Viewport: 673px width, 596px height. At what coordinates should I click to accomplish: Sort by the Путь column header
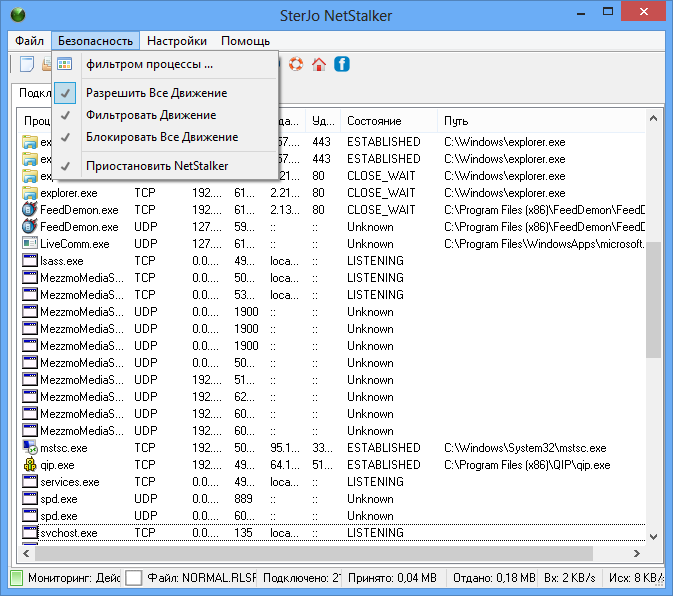pos(541,121)
